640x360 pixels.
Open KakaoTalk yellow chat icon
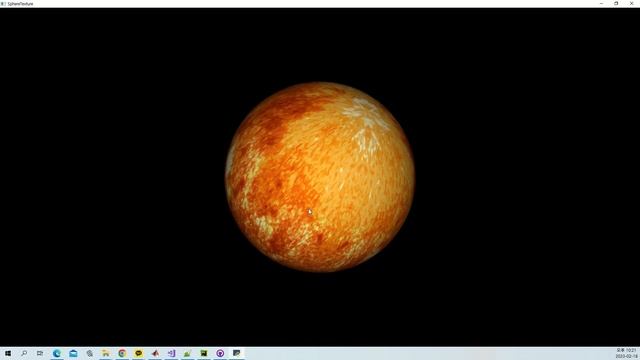click(x=138, y=353)
